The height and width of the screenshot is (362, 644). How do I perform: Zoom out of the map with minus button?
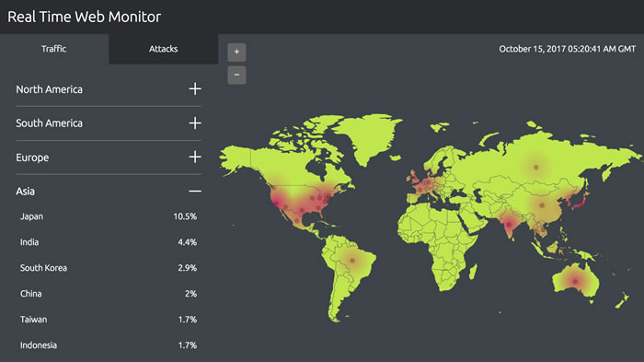point(236,75)
